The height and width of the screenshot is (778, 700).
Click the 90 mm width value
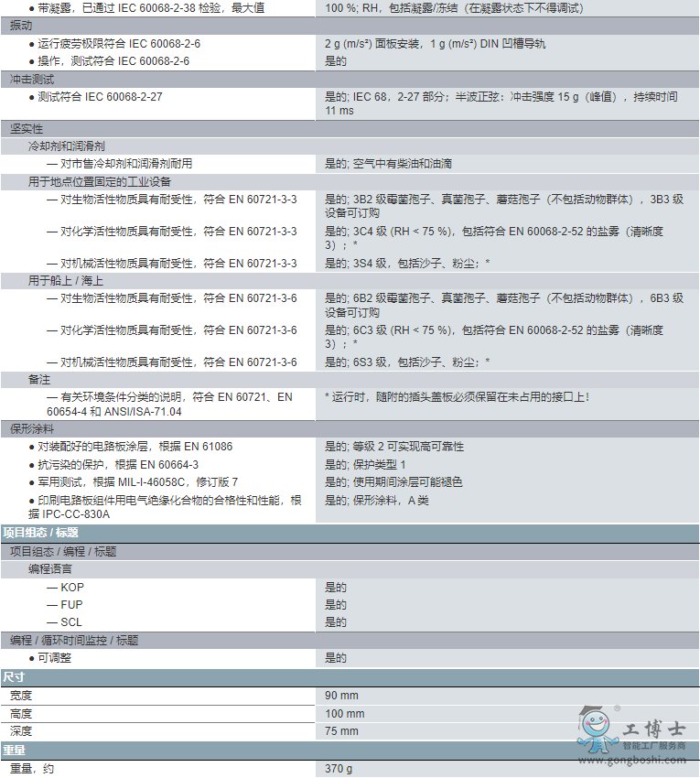coord(341,696)
